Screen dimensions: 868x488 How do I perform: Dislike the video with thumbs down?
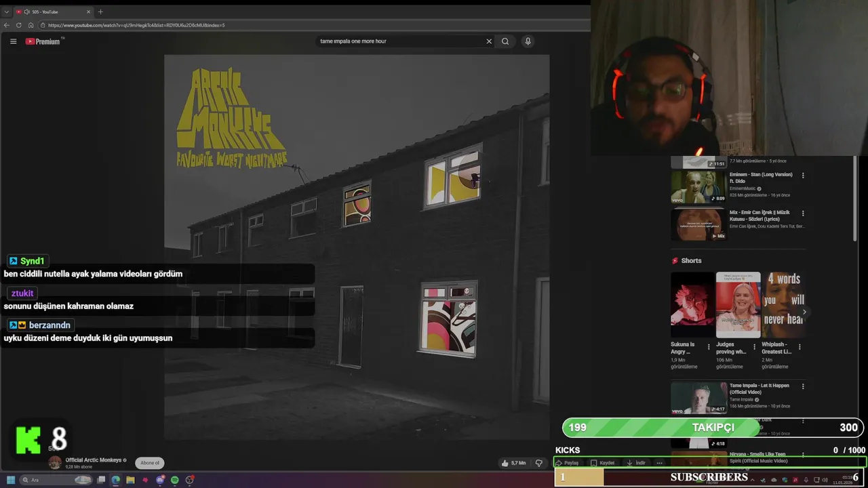[x=539, y=463]
